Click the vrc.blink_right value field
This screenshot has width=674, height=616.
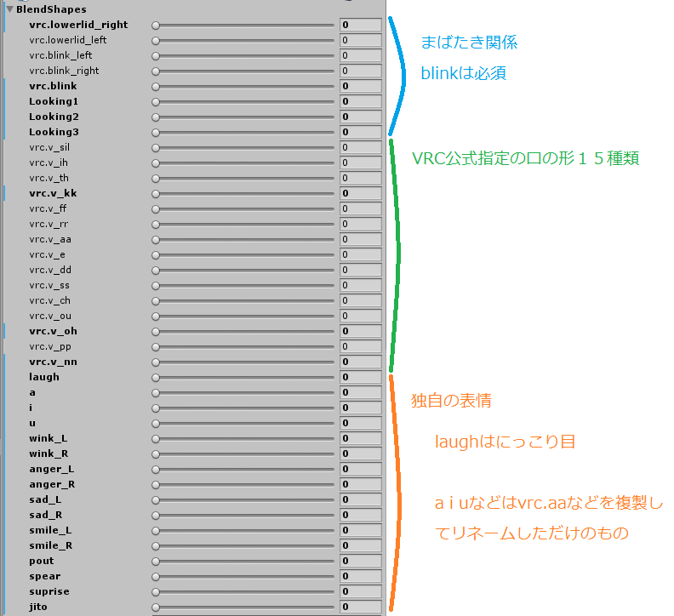360,71
